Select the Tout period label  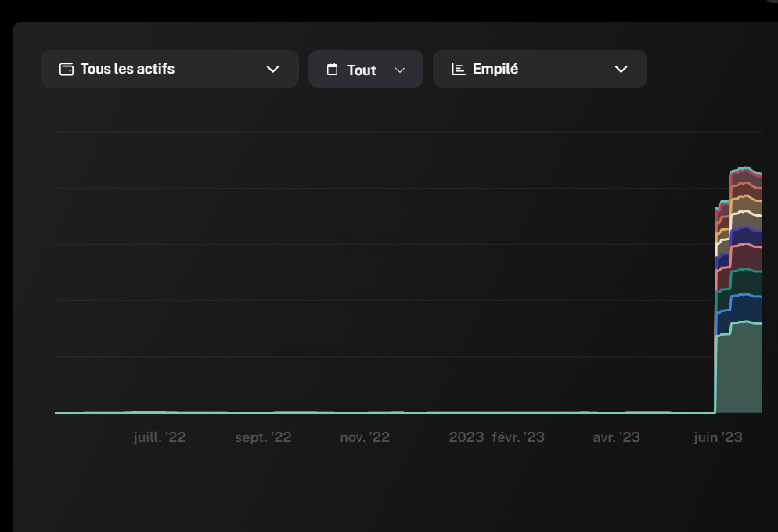[362, 70]
